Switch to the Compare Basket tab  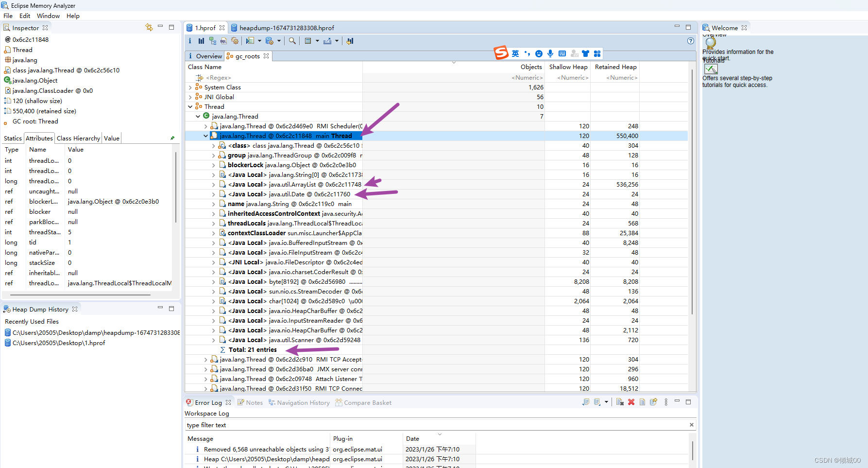point(363,402)
